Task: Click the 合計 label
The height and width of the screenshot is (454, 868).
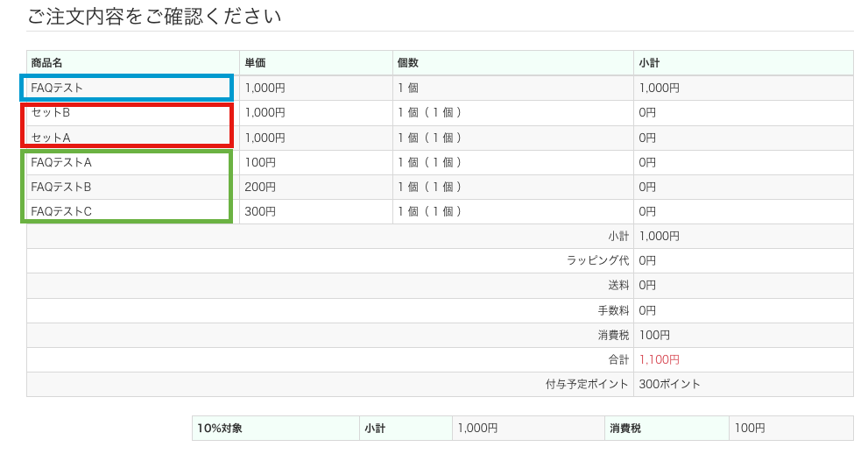Action: 618,359
